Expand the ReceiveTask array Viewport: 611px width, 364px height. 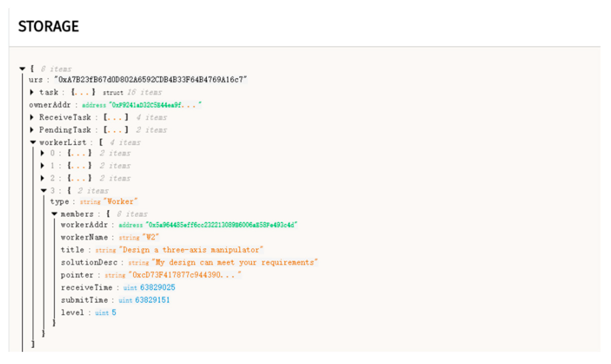coord(32,117)
